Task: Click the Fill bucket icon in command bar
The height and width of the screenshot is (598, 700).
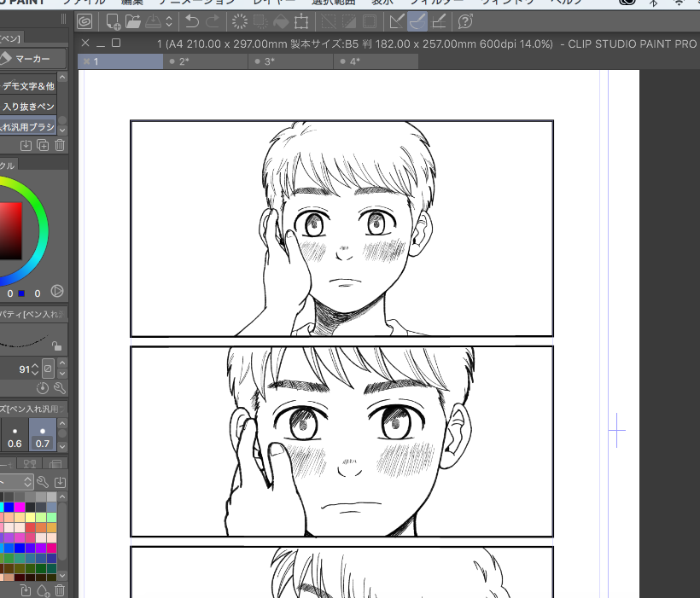Action: tap(281, 21)
